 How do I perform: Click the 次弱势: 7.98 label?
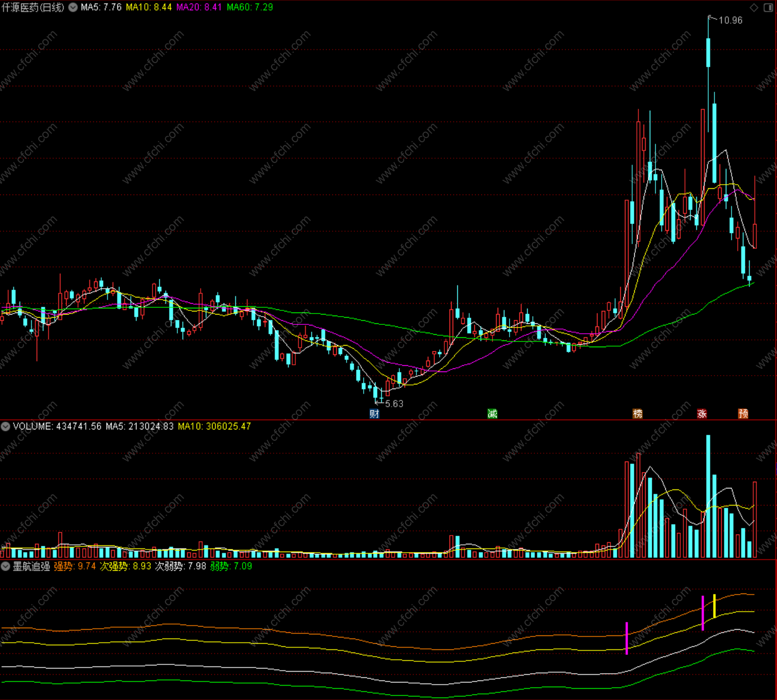(181, 566)
